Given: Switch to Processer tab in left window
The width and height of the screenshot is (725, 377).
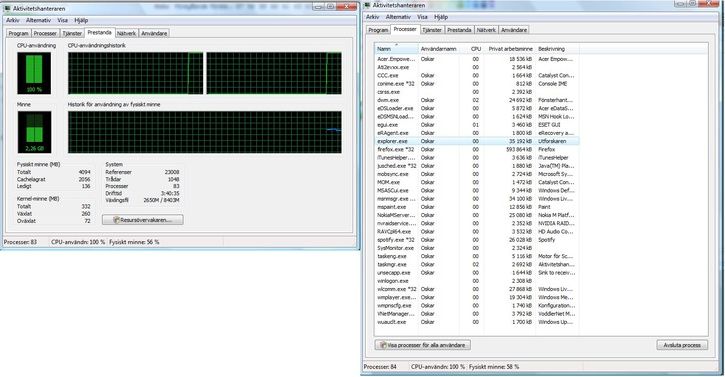Looking at the screenshot, I should (45, 33).
